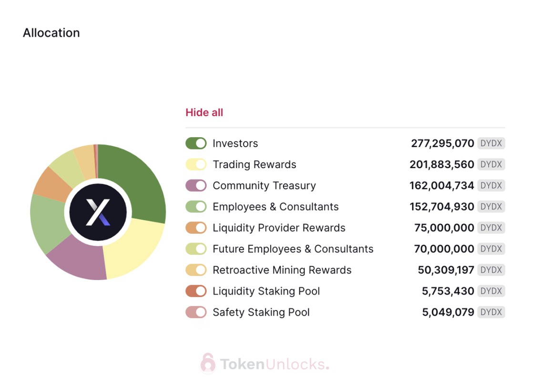Click the dYdX logo in chart center
The width and height of the screenshot is (549, 392).
[98, 212]
